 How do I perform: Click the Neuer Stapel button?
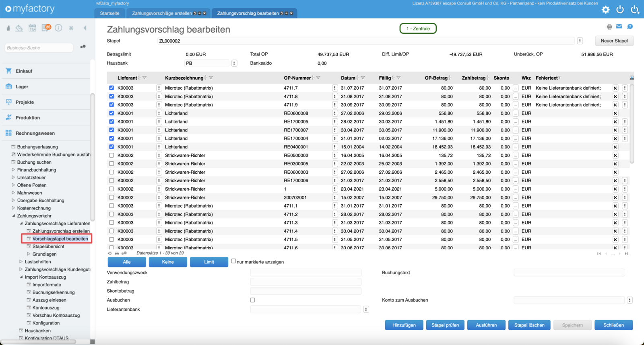pos(614,41)
